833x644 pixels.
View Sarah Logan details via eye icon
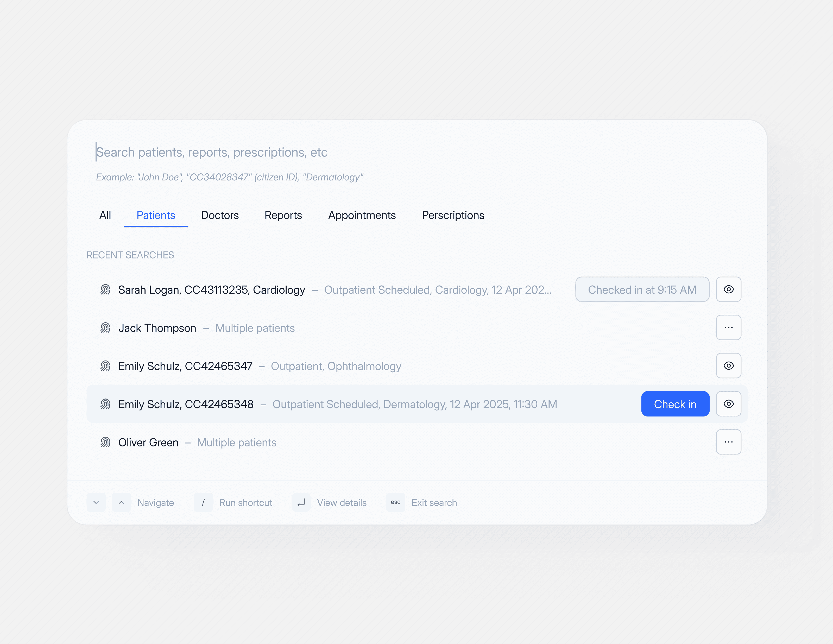tap(729, 289)
